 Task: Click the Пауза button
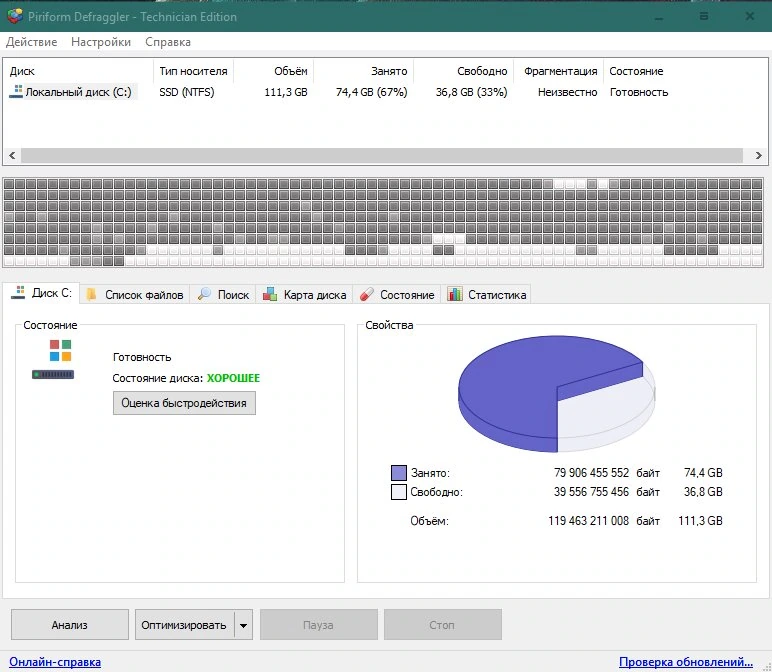click(319, 625)
